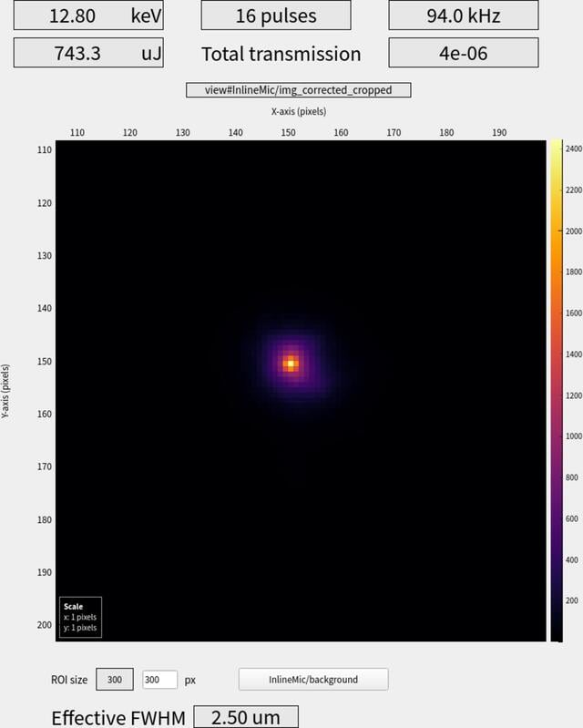
Task: Click the 'Effective FWHM' label
Action: coord(118,718)
